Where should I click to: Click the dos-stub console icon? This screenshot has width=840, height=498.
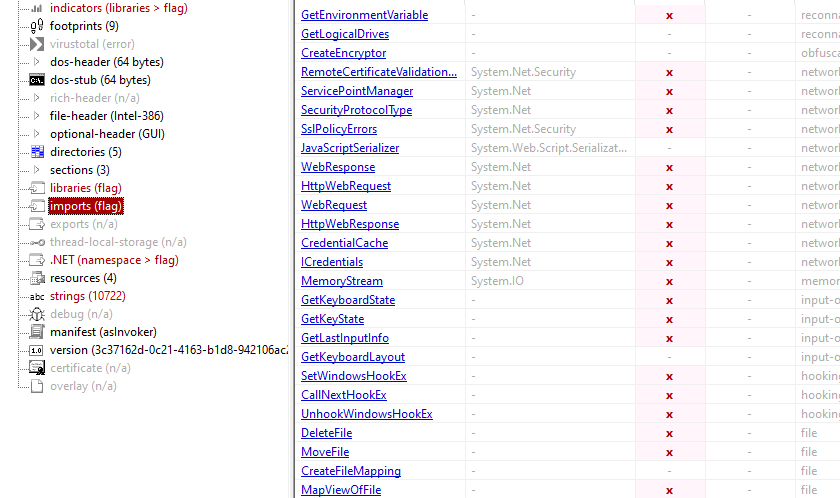click(36, 80)
